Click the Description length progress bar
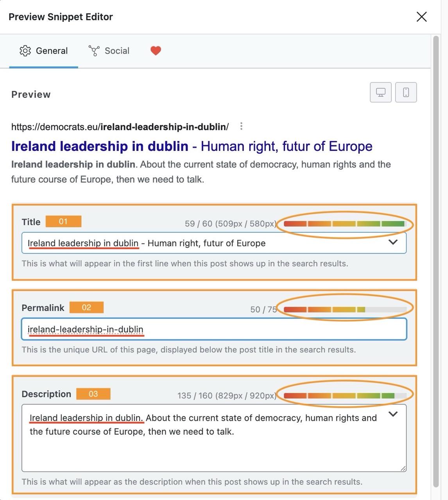This screenshot has height=500, width=448. point(344,396)
